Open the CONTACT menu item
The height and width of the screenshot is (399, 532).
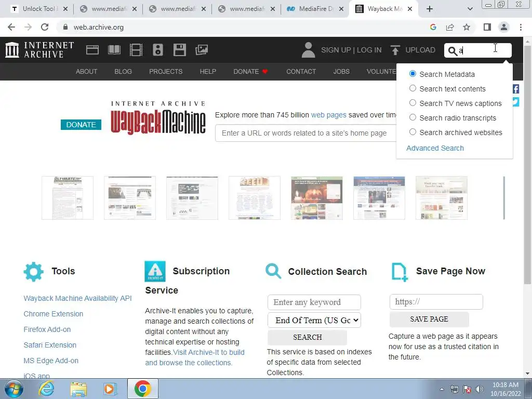coord(301,72)
